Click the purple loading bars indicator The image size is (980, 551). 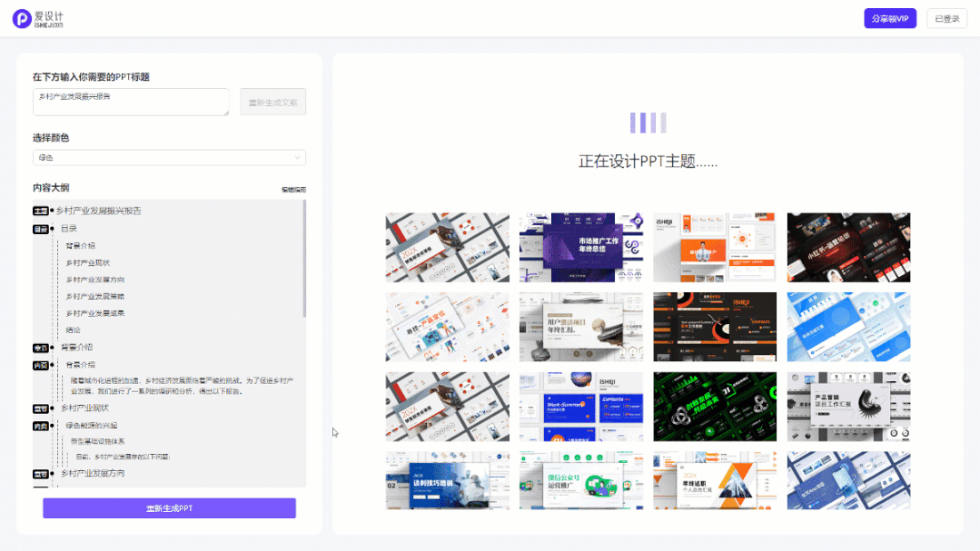(648, 123)
